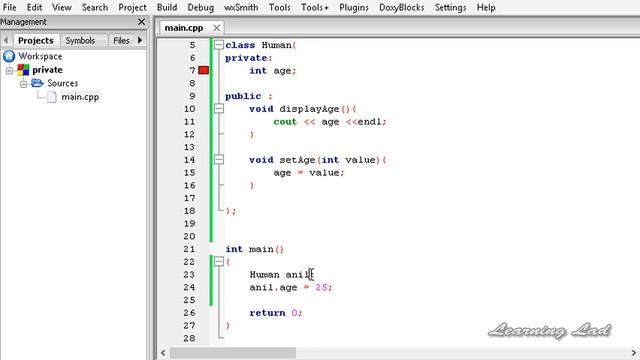This screenshot has height=360, width=640.
Task: Collapse the displayAge fold on line 10
Action: coord(219,109)
